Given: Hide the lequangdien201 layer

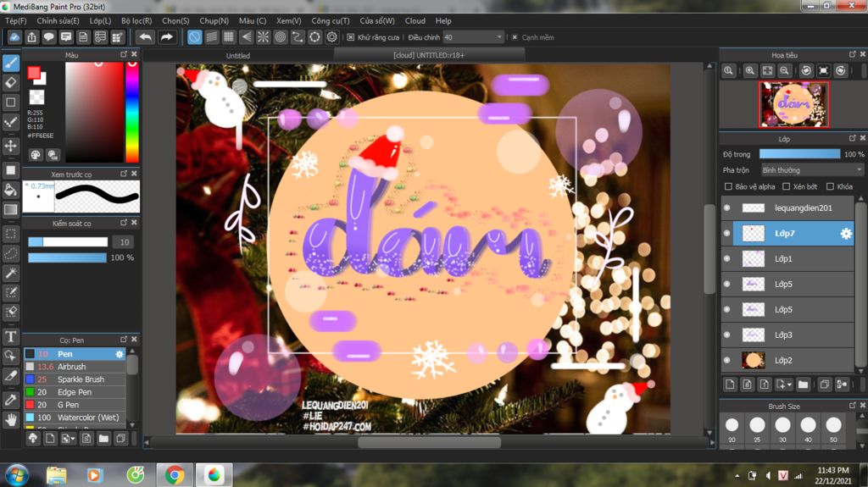Looking at the screenshot, I should 726,208.
